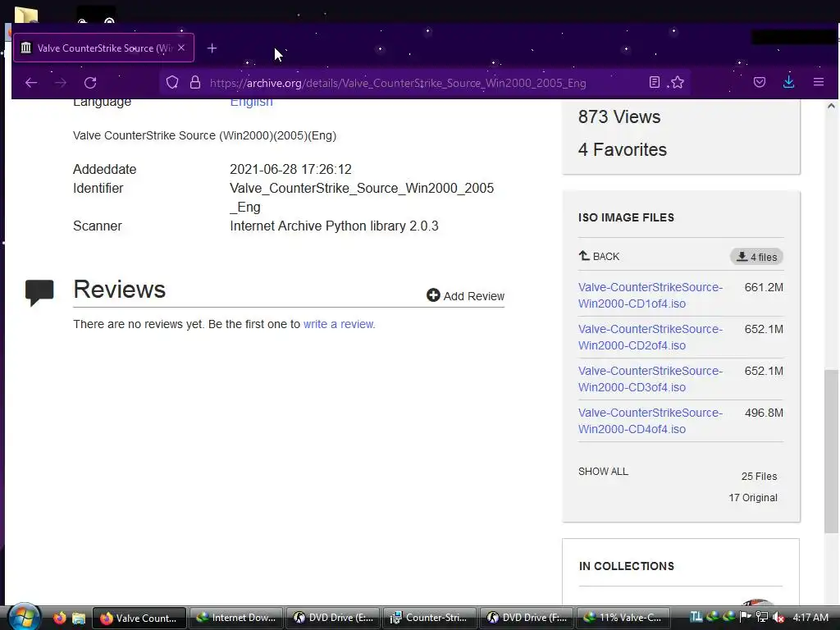Image resolution: width=840 pixels, height=630 pixels.
Task: Open the Save to Pocket icon
Action: [x=759, y=83]
